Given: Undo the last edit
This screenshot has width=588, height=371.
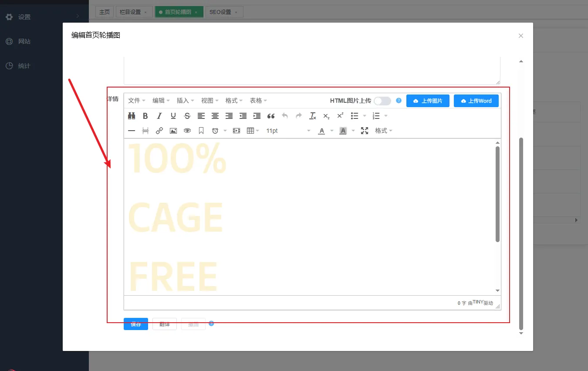Looking at the screenshot, I should tap(285, 116).
